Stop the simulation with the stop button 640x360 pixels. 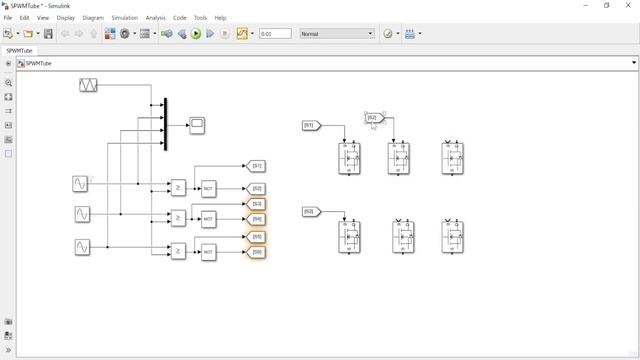(x=224, y=33)
